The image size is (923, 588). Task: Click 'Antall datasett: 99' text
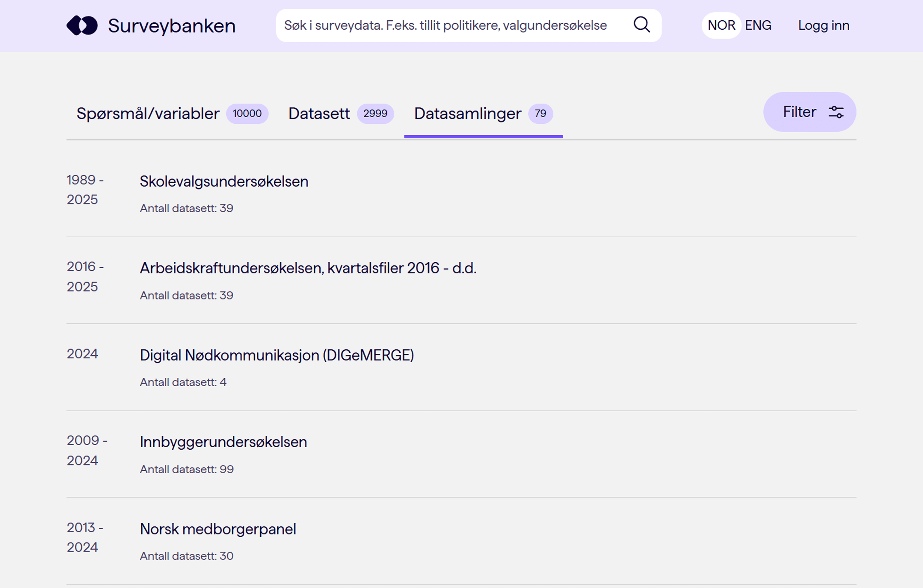click(x=187, y=469)
